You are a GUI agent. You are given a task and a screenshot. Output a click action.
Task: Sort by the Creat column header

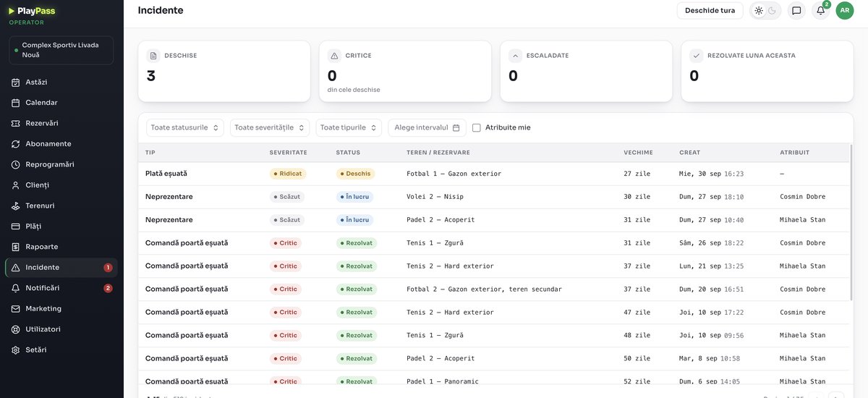689,153
